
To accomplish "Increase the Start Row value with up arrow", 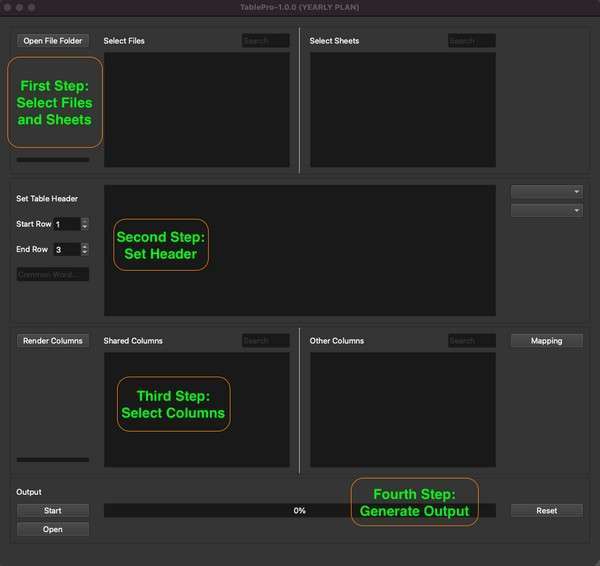I will pos(85,221).
